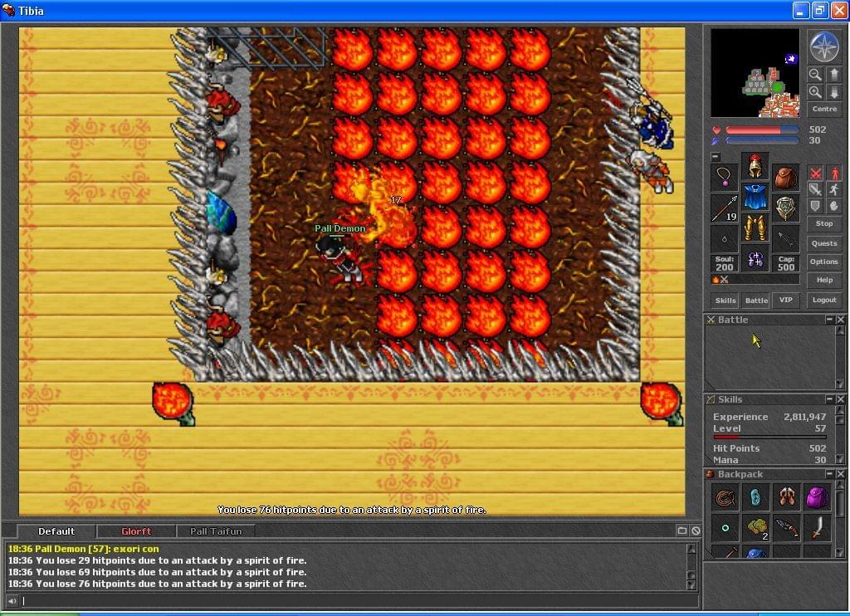Click the Stop button
The height and width of the screenshot is (616, 850).
[x=824, y=223]
